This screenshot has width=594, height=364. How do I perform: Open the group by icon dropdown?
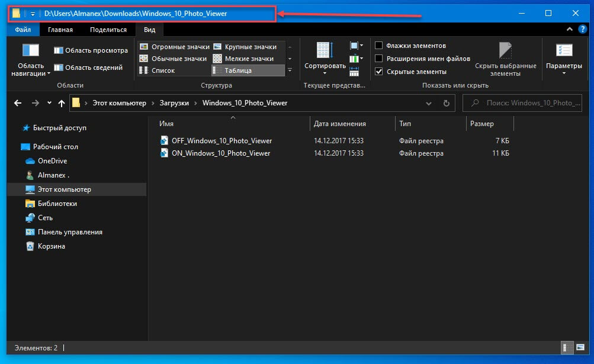click(356, 46)
